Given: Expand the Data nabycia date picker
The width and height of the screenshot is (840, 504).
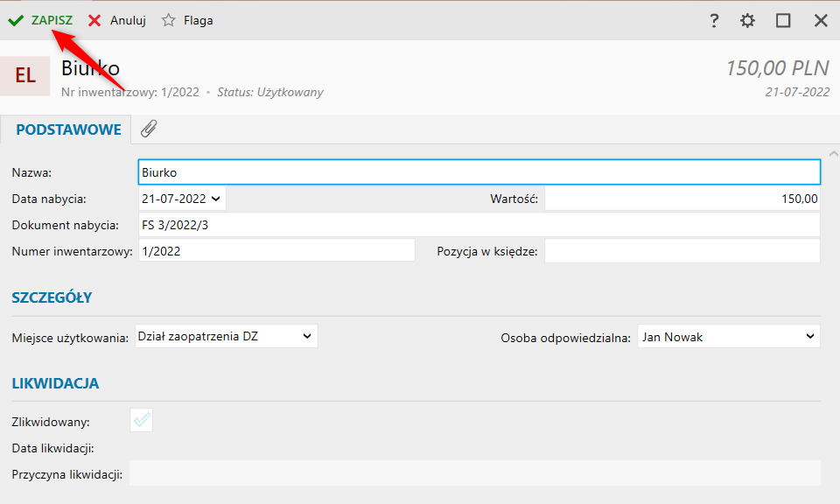Looking at the screenshot, I should tap(216, 199).
